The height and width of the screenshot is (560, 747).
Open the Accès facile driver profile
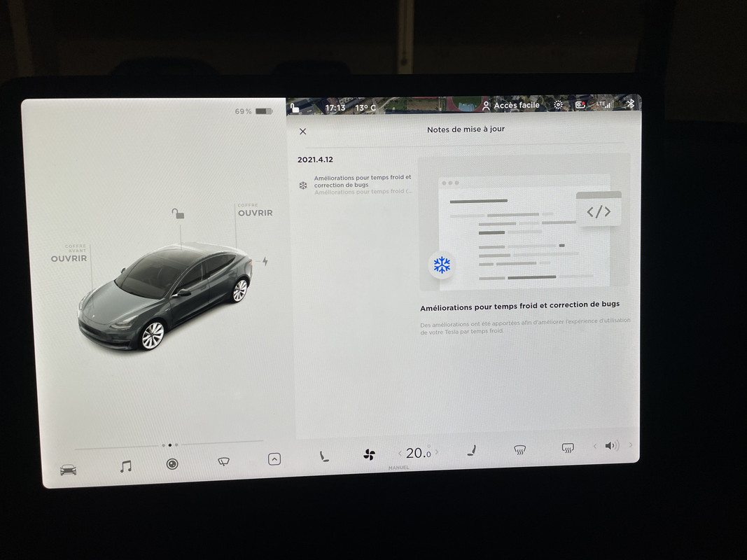tap(510, 105)
